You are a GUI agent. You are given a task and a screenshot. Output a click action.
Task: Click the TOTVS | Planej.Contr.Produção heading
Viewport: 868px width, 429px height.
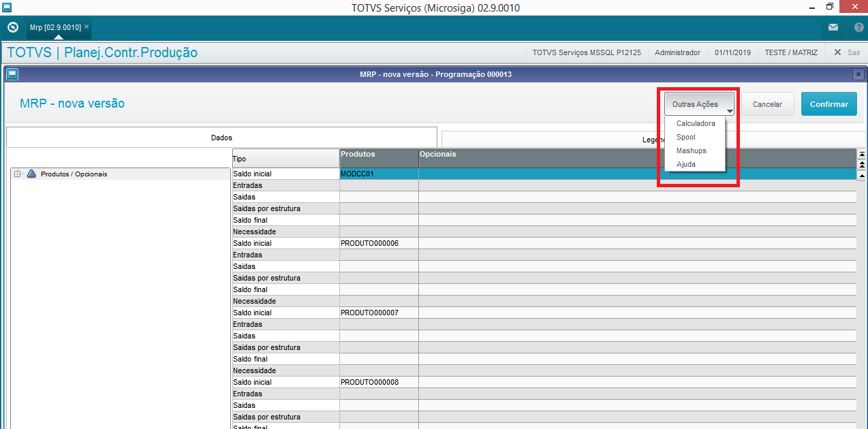click(102, 52)
